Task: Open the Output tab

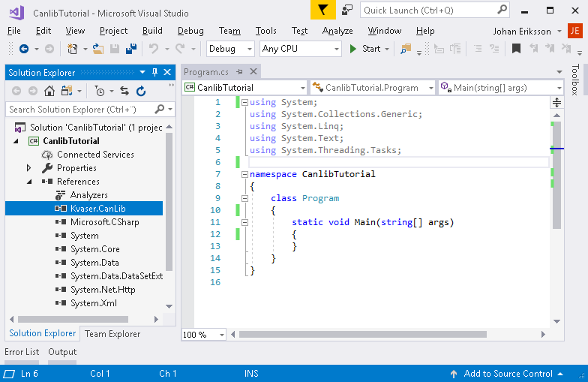Action: point(62,352)
